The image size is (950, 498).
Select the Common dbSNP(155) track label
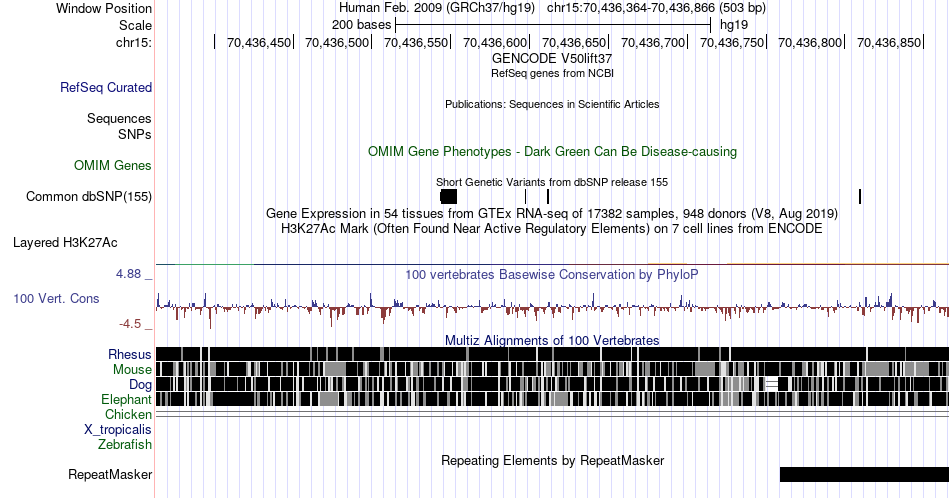[x=89, y=196]
